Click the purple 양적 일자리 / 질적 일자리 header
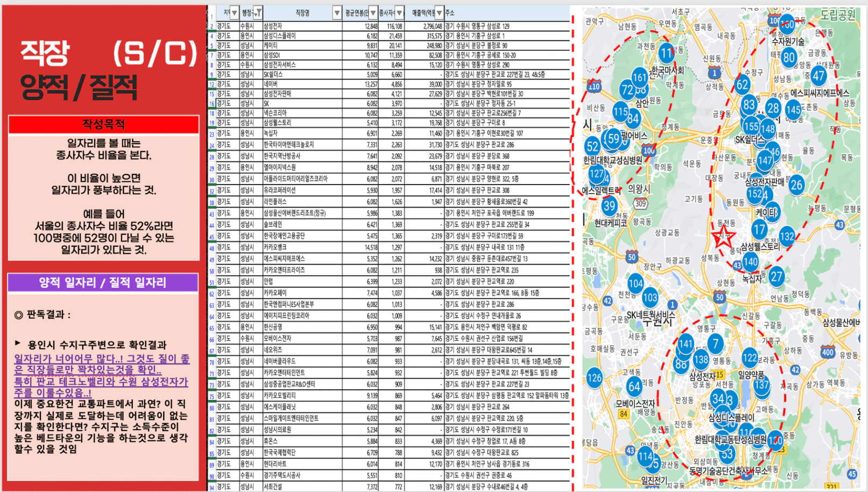Image resolution: width=868 pixels, height=492 pixels. tap(103, 283)
